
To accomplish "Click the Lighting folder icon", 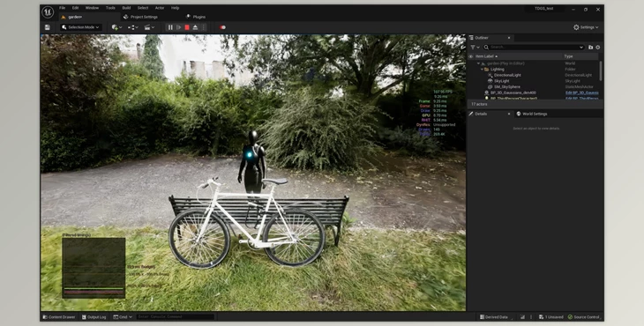I will coord(487,70).
